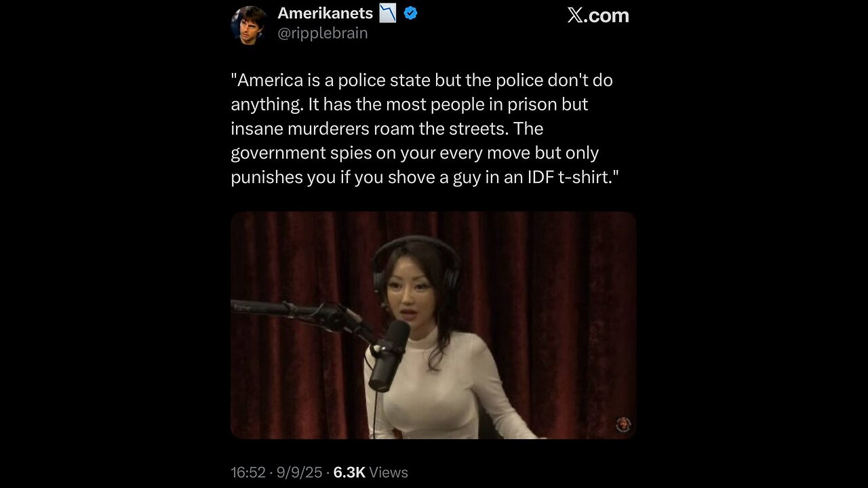Click the circular watermark logo in the video corner
Viewport: 868px width, 488px height.
[x=623, y=425]
